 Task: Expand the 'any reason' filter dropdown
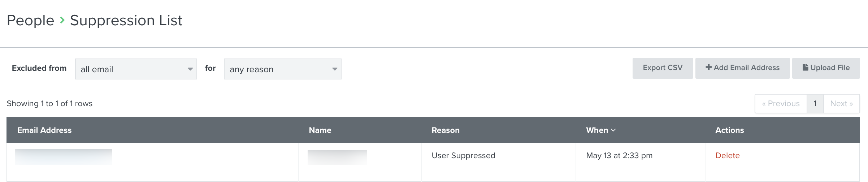click(x=282, y=69)
